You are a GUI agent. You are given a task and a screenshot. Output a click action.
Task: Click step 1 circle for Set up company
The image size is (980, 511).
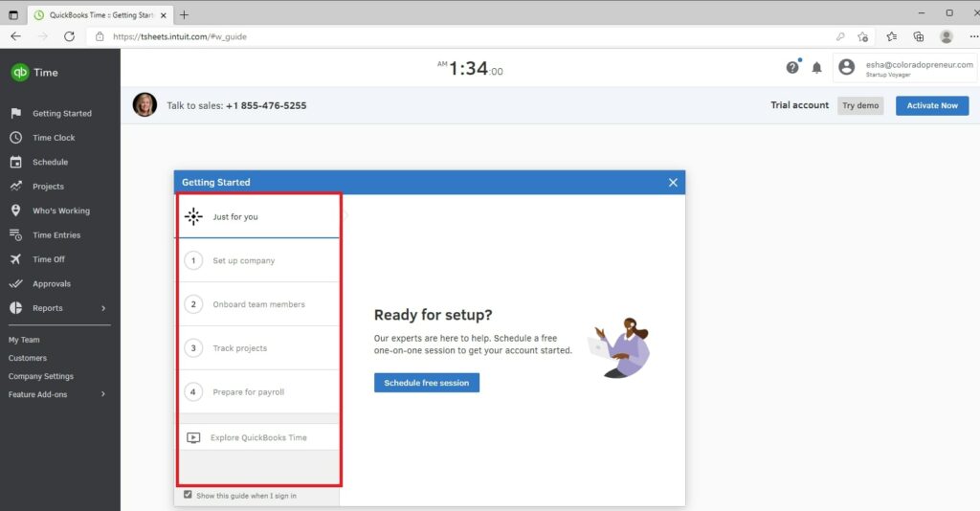tap(193, 260)
